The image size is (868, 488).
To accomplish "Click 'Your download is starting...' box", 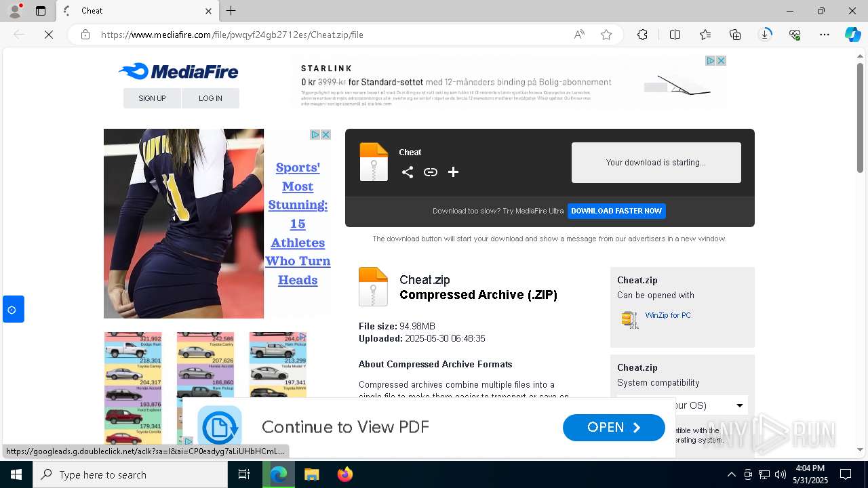I will 656,163.
